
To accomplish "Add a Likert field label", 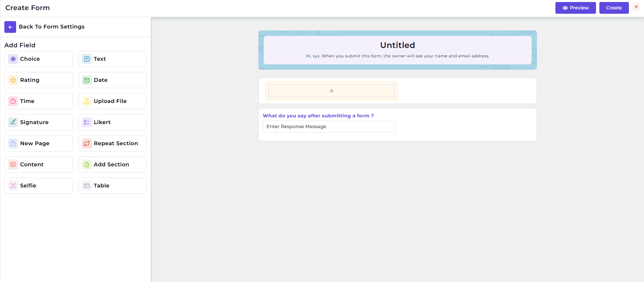I will 102,122.
